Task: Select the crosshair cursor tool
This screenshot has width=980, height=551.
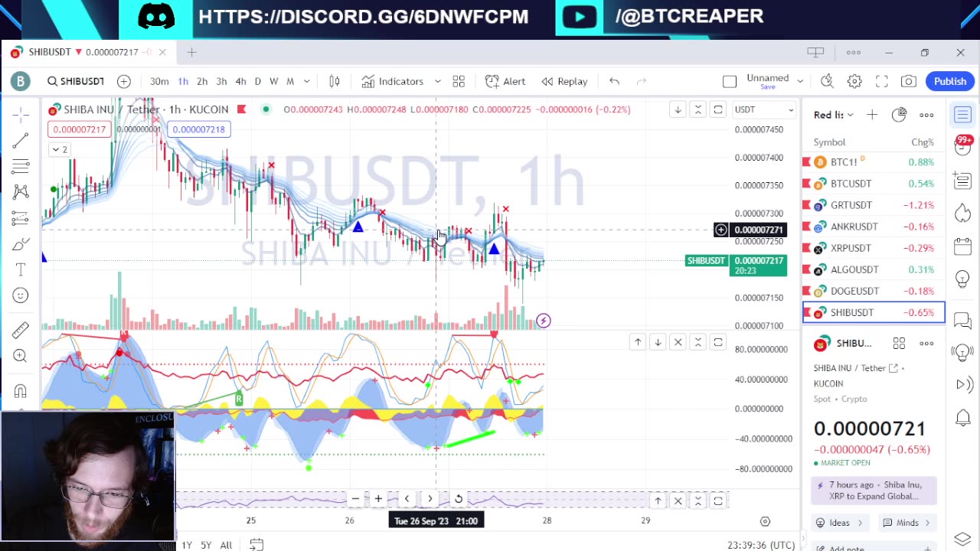Action: [21, 114]
